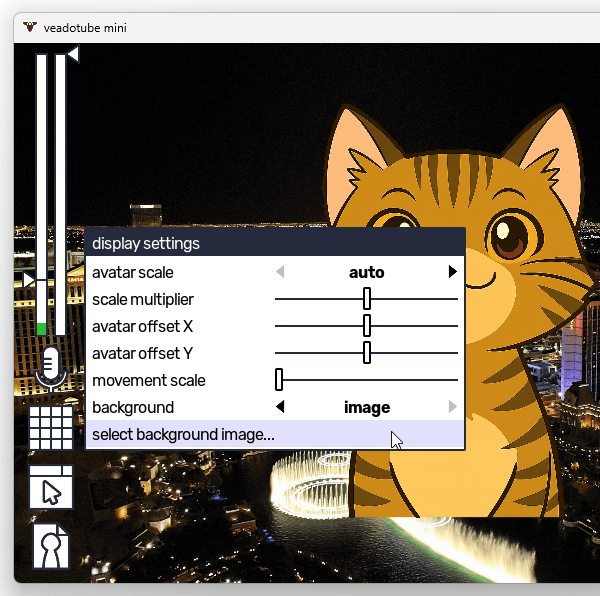Switch background to the previous option arrow
Screen dimensions: 600x596
coord(280,406)
